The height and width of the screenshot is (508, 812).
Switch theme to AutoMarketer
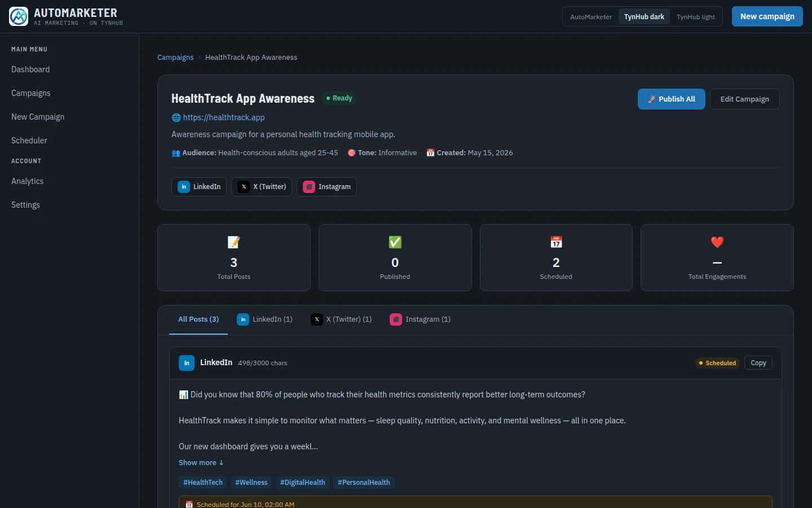[591, 17]
